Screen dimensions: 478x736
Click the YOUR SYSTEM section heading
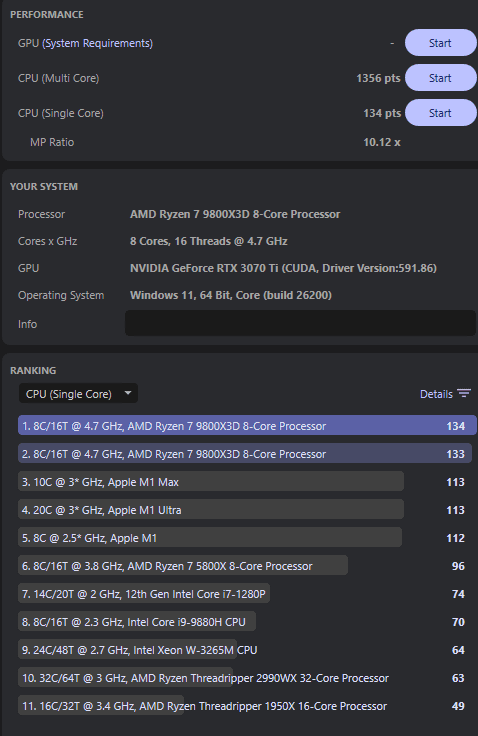(x=44, y=186)
